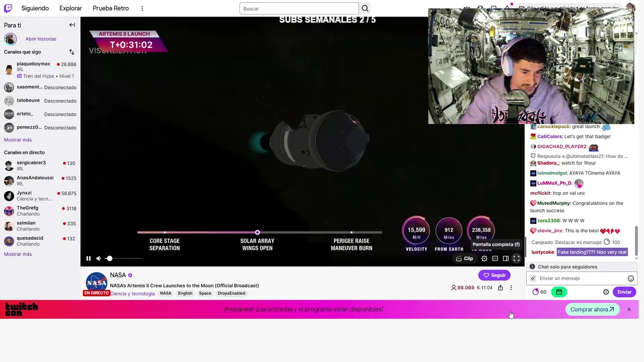Open selmilan live channel
This screenshot has width=644, height=362.
point(40,226)
